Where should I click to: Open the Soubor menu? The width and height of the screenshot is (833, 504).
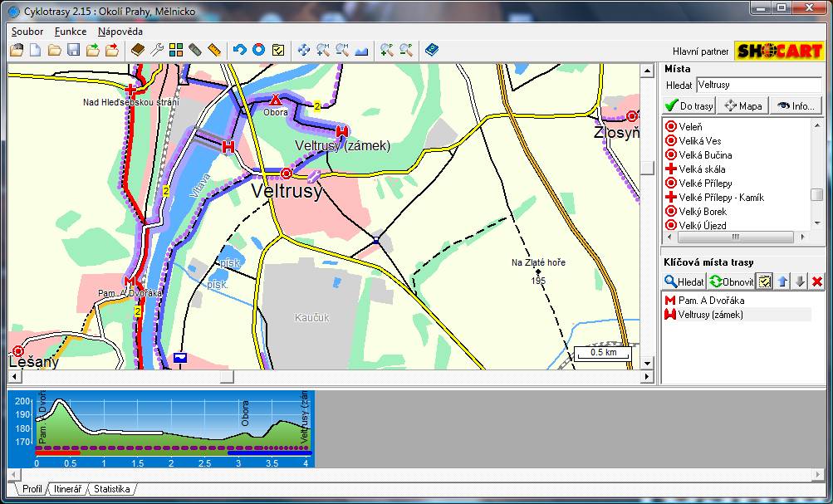tap(27, 31)
